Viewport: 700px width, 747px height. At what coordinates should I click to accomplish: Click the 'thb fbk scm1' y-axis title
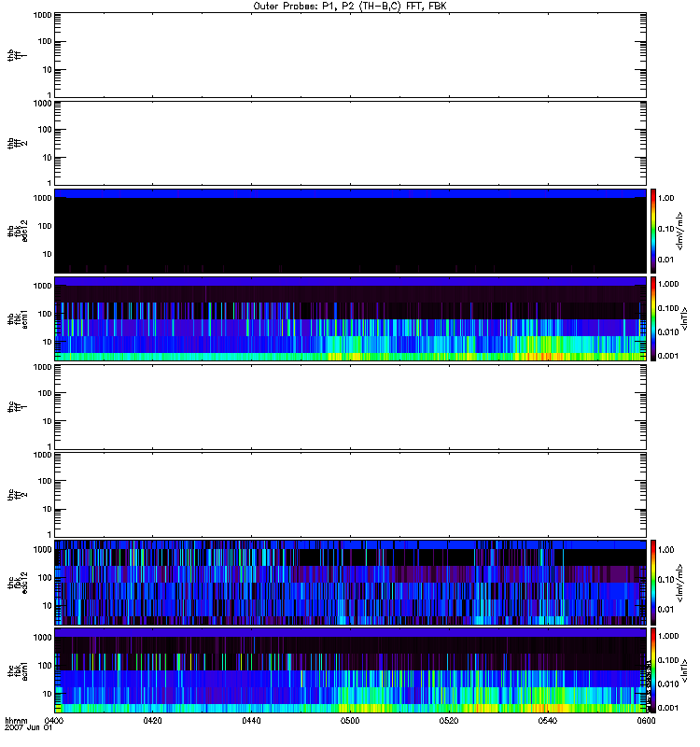click(x=18, y=318)
